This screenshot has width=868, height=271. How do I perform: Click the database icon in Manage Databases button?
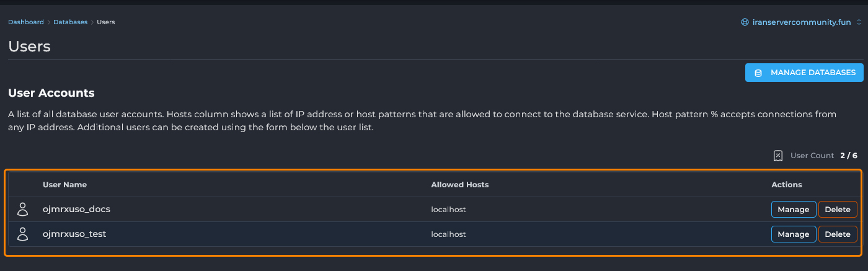758,73
